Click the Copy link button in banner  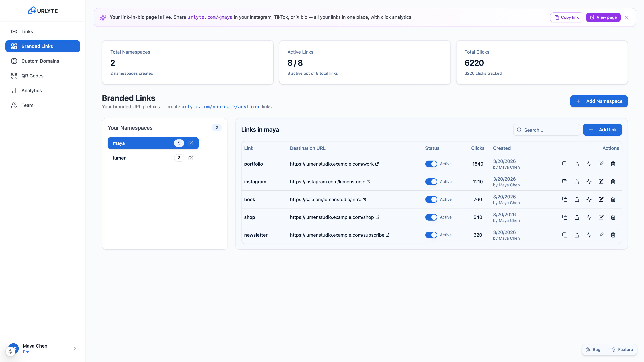[x=567, y=17]
